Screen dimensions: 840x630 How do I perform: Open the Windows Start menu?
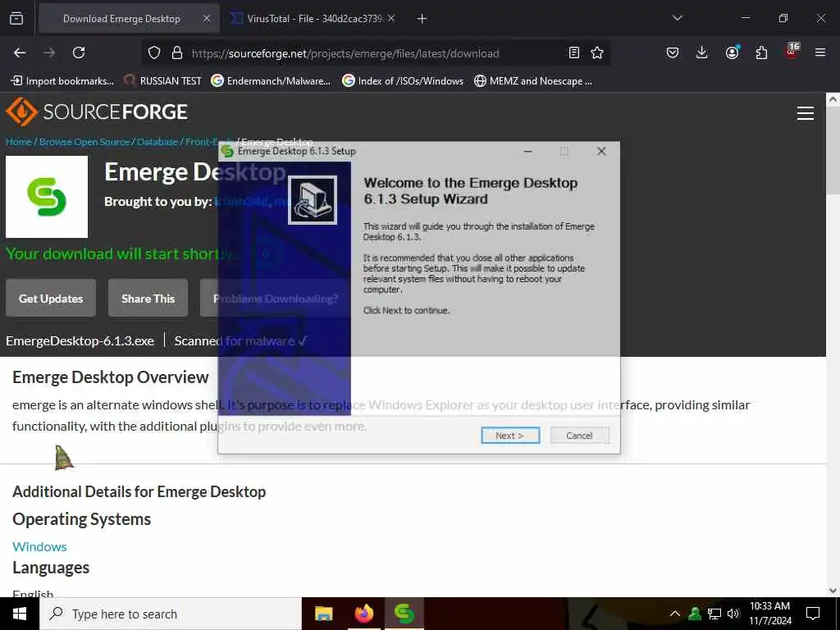pos(20,614)
